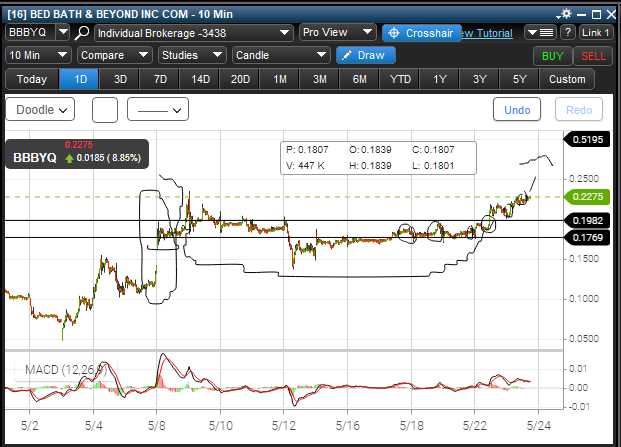Select the YTD range tab
Image resolution: width=621 pixels, height=447 pixels.
(400, 79)
